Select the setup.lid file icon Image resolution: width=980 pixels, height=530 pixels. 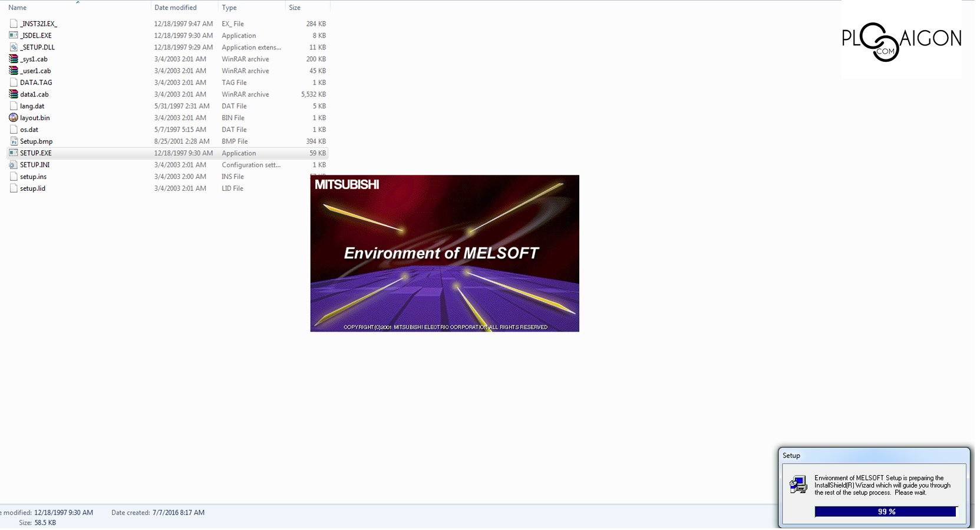[14, 188]
